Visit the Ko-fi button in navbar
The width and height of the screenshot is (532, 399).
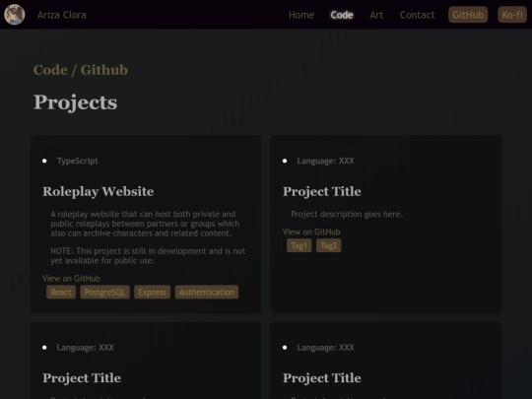512,15
